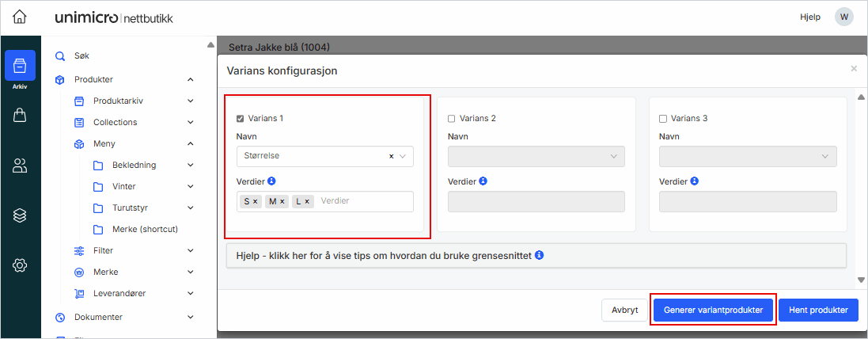Click the Avbryt button
Image resolution: width=868 pixels, height=339 pixels.
[x=624, y=310]
